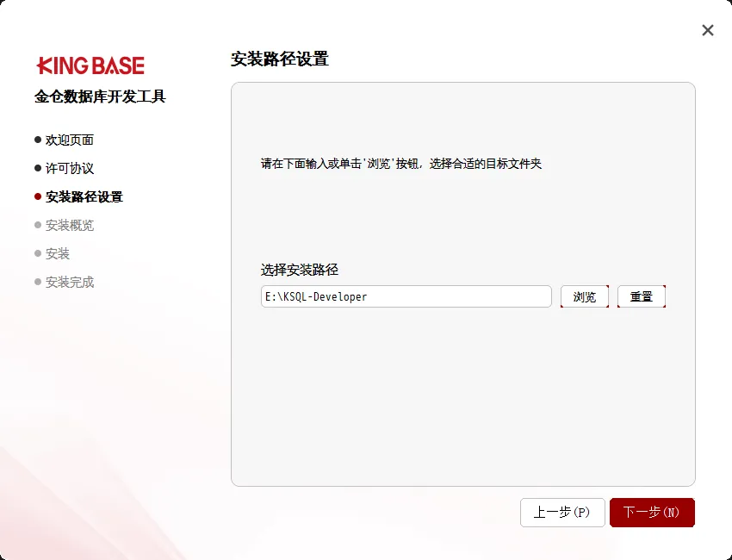732x560 pixels.
Task: Open the 浏览 folder browser
Action: coord(585,296)
